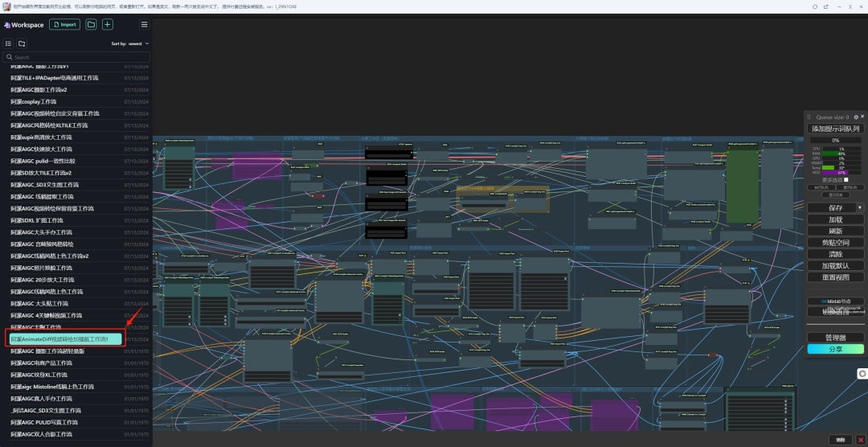Toggle the multi-select list icon
Screen dimensions: 868x447
point(9,43)
